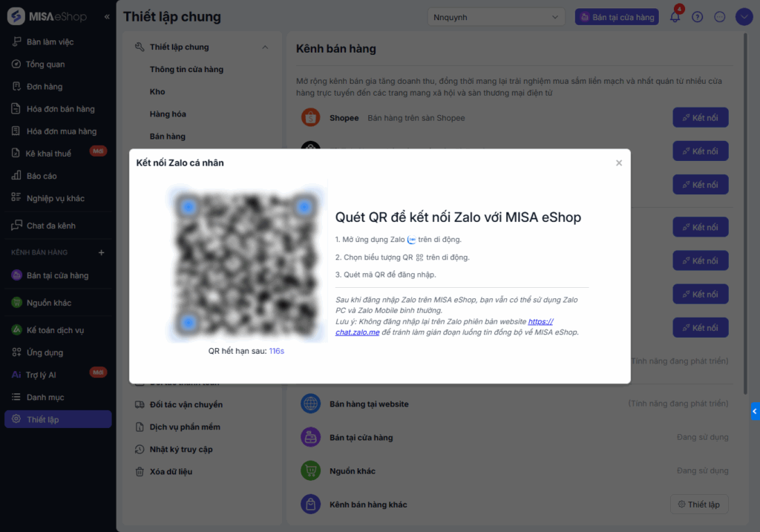Screen dimensions: 760x532
Task: Open Đơn hàng in the sidebar
Action: pyautogui.click(x=44, y=87)
